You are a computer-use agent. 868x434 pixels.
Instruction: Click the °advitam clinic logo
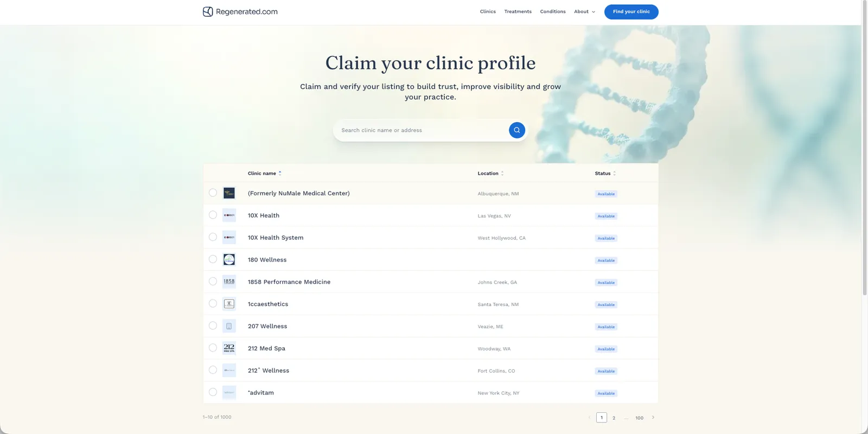click(229, 392)
